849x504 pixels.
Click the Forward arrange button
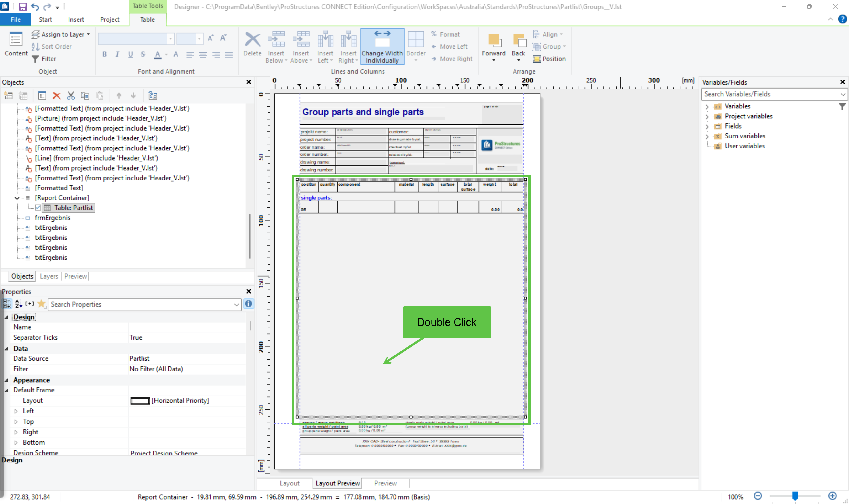coord(494,47)
